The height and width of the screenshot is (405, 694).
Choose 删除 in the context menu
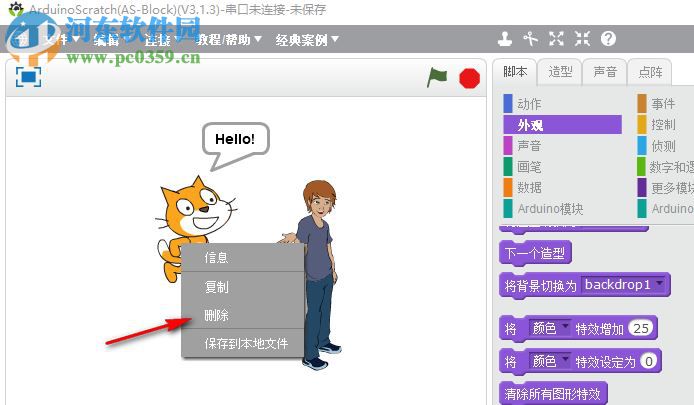click(243, 315)
